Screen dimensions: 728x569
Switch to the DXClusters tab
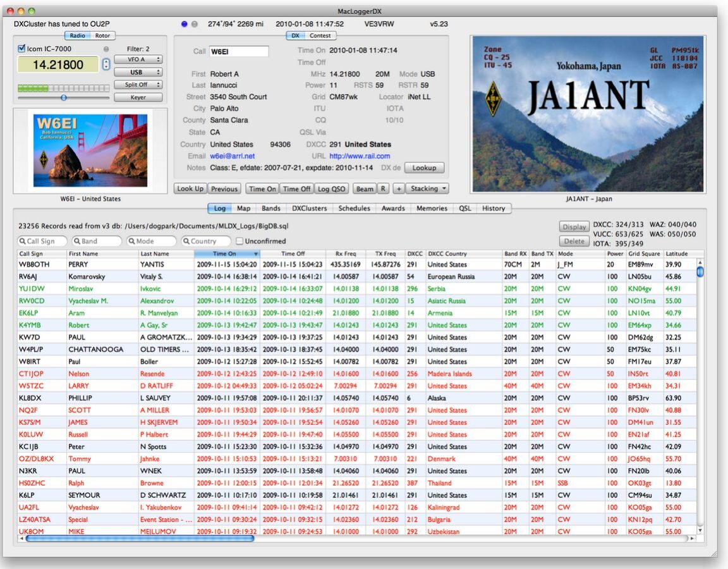(x=309, y=208)
